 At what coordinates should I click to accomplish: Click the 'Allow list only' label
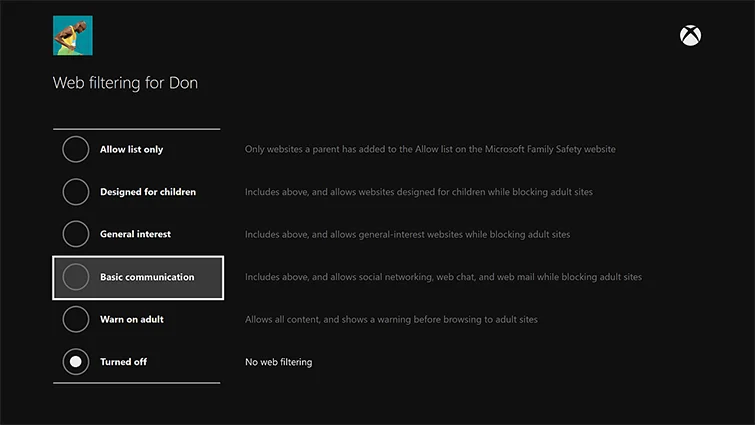point(131,149)
